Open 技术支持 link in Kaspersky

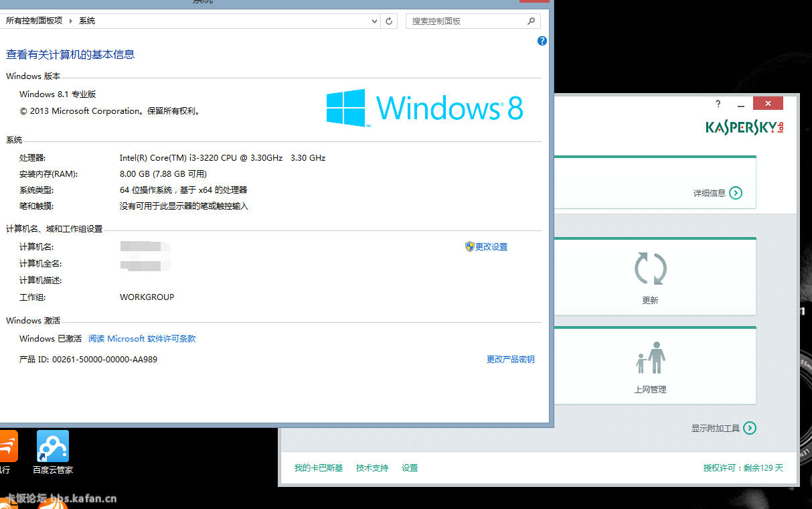click(x=372, y=468)
